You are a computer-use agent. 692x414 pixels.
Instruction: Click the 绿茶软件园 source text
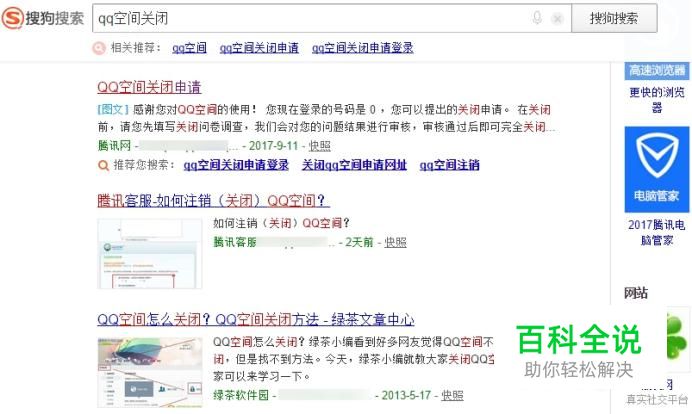coord(241,395)
